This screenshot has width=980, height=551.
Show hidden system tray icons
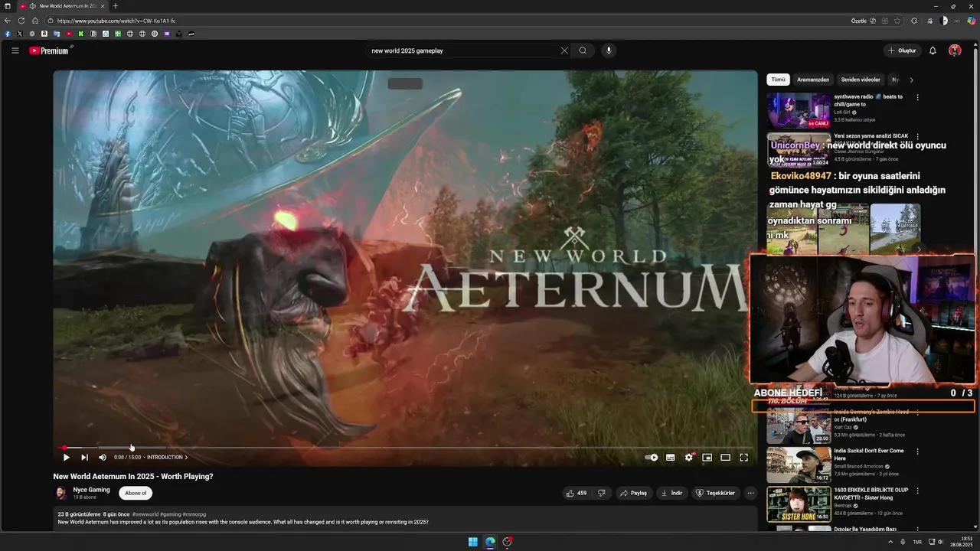(890, 542)
